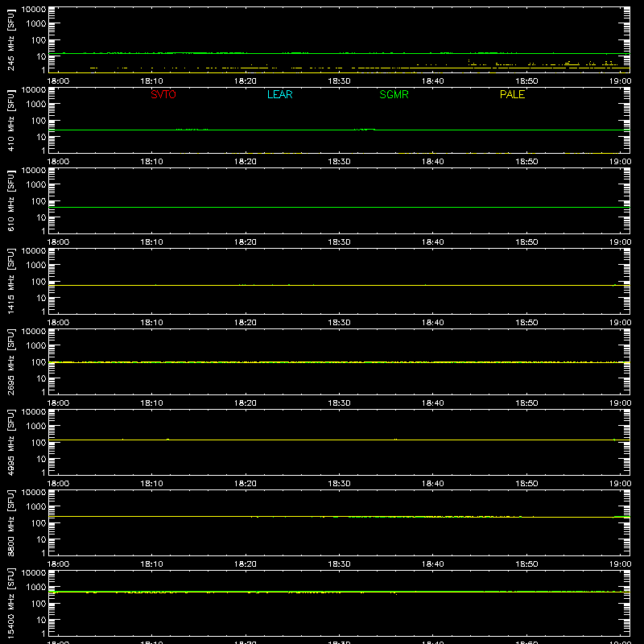
Task: Click the cyan LEAR station label
Action: (279, 94)
